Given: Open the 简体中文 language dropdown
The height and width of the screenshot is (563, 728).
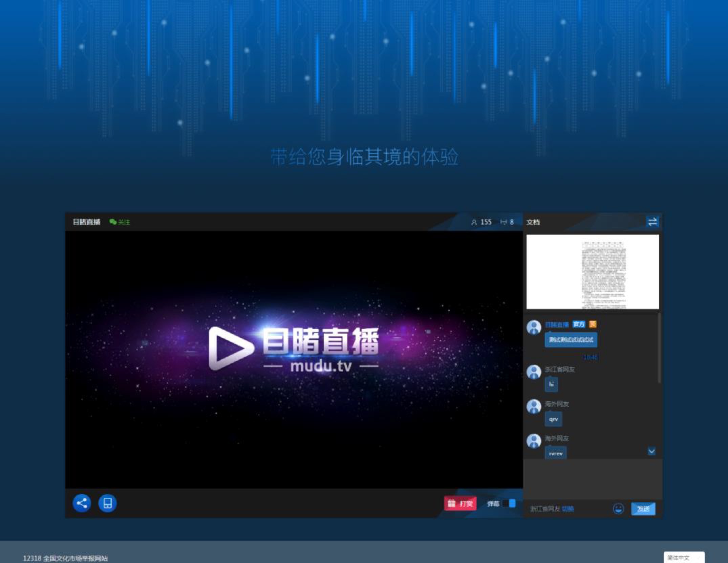Looking at the screenshot, I should click(684, 558).
